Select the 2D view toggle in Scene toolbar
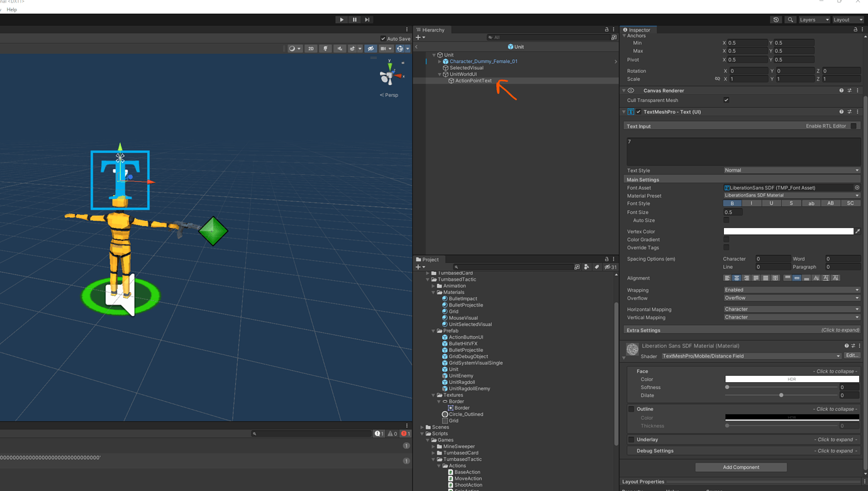Screen dimensions: 868x491 tap(310, 49)
